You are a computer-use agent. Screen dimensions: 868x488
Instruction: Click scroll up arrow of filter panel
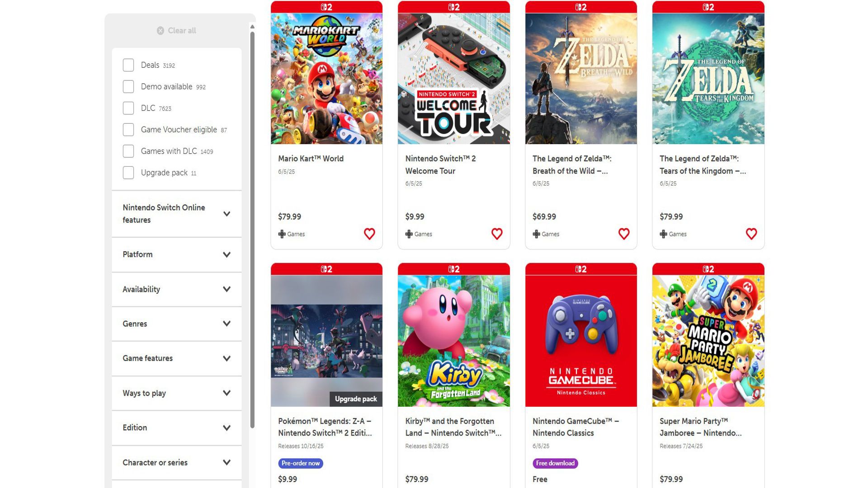[252, 27]
